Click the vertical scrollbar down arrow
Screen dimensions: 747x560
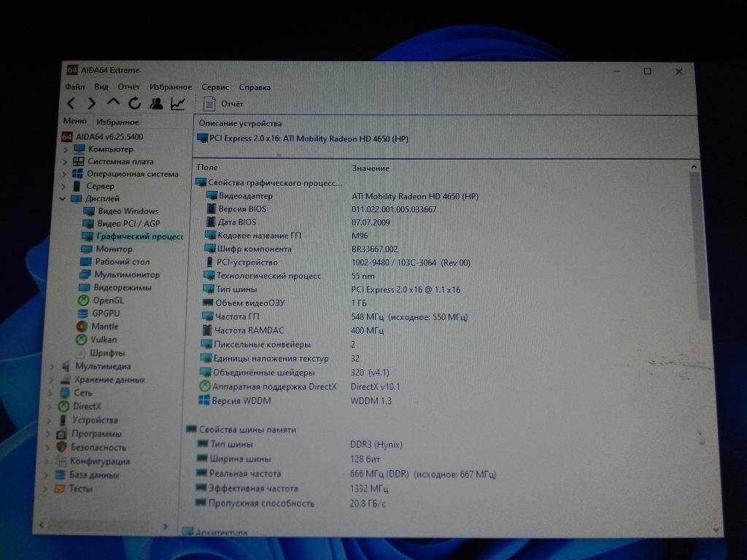716,530
